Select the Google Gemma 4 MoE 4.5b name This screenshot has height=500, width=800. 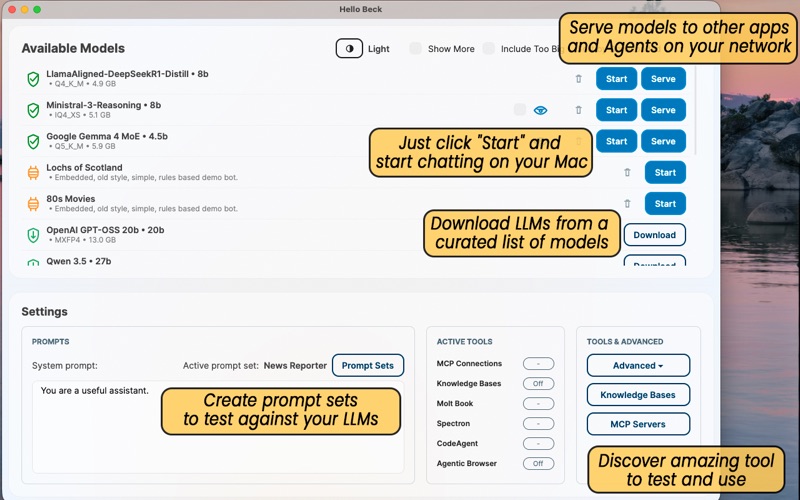coord(107,136)
